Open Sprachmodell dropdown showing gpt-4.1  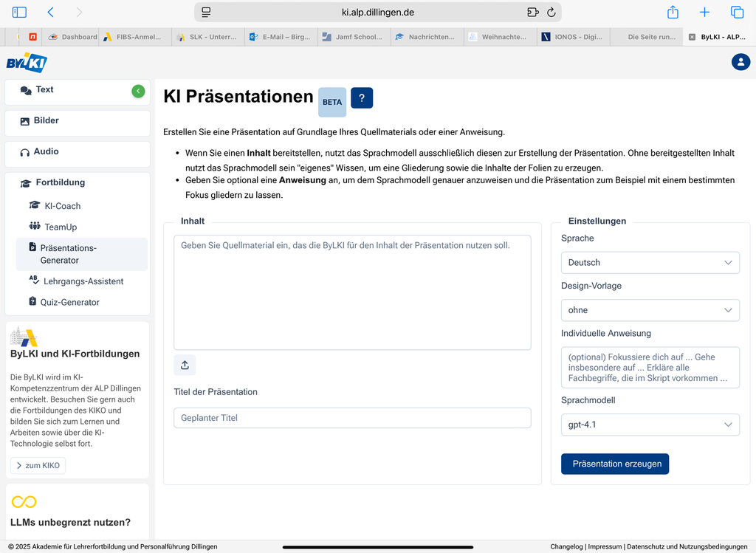(x=650, y=425)
